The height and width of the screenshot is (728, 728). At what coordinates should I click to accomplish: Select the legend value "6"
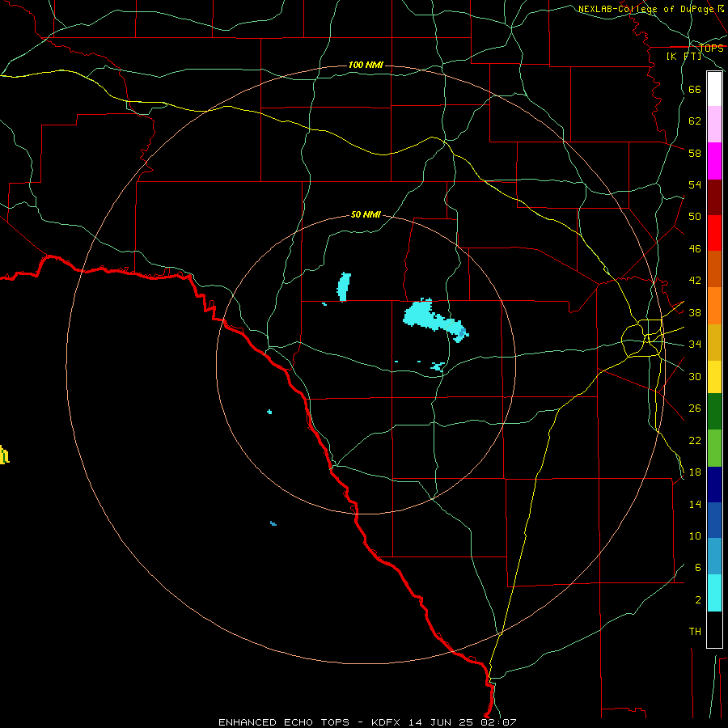pos(698,568)
